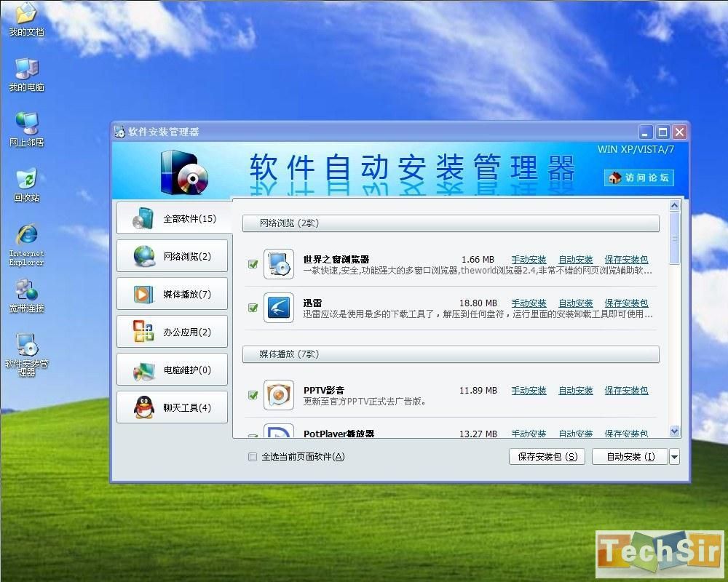
Task: Open 我的电脑 desktop icon
Action: pyautogui.click(x=26, y=69)
